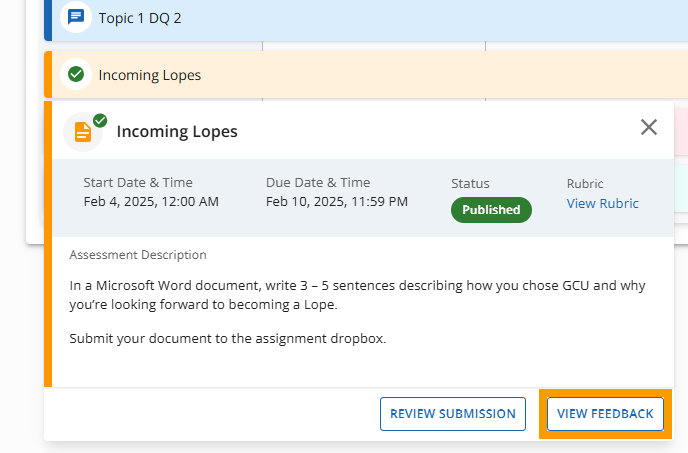Click the green Published status badge
The height and width of the screenshot is (453, 688).
pos(491,210)
